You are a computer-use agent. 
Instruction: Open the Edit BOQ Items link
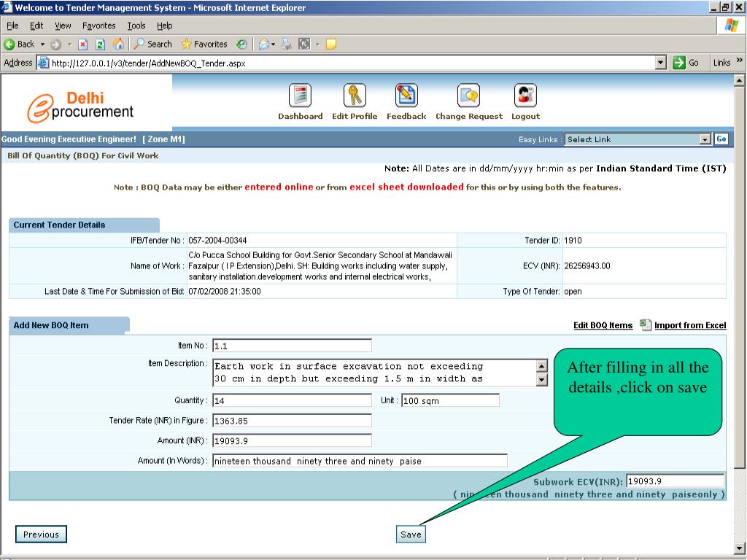click(x=603, y=325)
